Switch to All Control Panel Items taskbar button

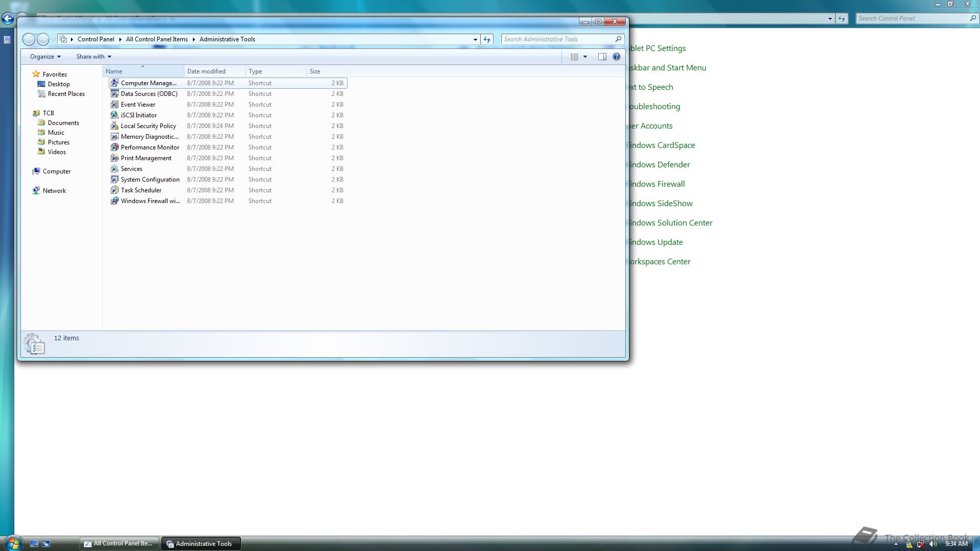pos(119,544)
